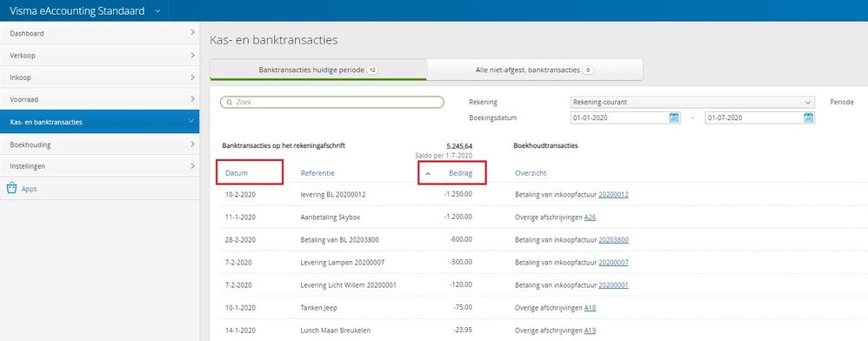Screen dimensions: 868x341
Task: Open invoice link 20200001
Action: pyautogui.click(x=613, y=285)
